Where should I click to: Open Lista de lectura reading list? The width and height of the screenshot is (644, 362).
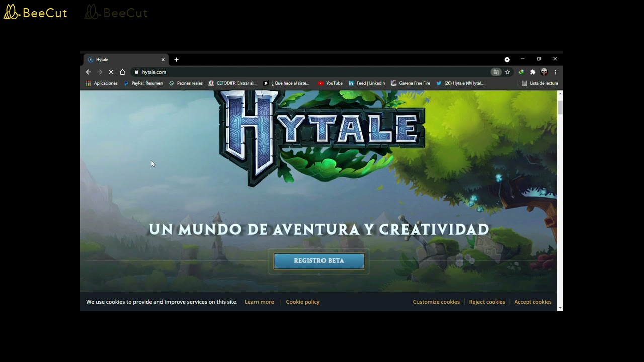pyautogui.click(x=540, y=83)
